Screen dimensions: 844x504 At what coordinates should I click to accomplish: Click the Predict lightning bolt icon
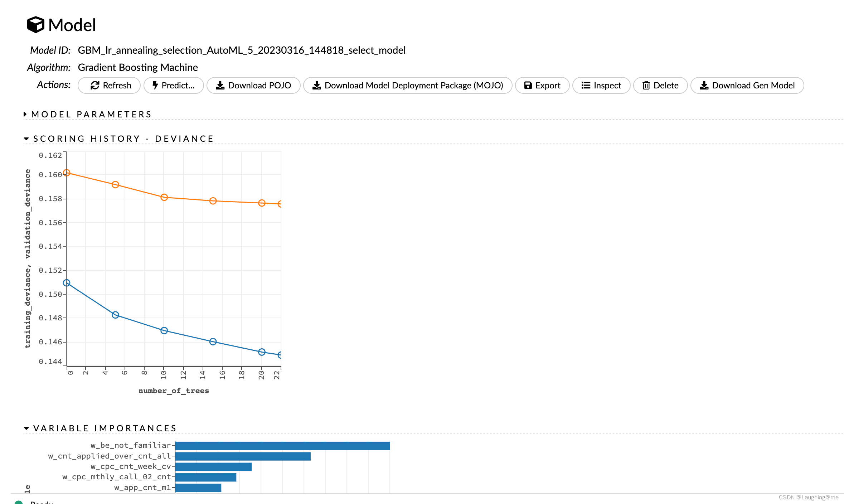(155, 85)
